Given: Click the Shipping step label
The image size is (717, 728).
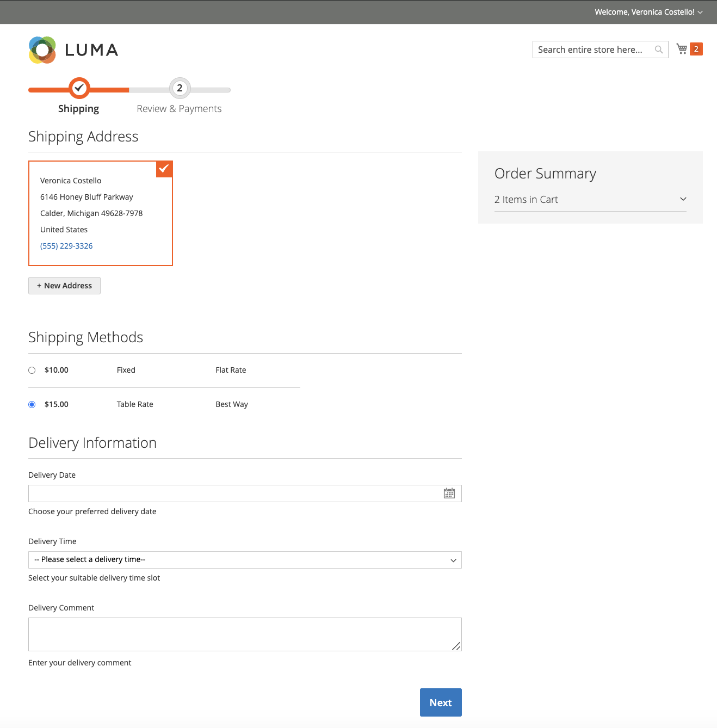Looking at the screenshot, I should click(78, 109).
